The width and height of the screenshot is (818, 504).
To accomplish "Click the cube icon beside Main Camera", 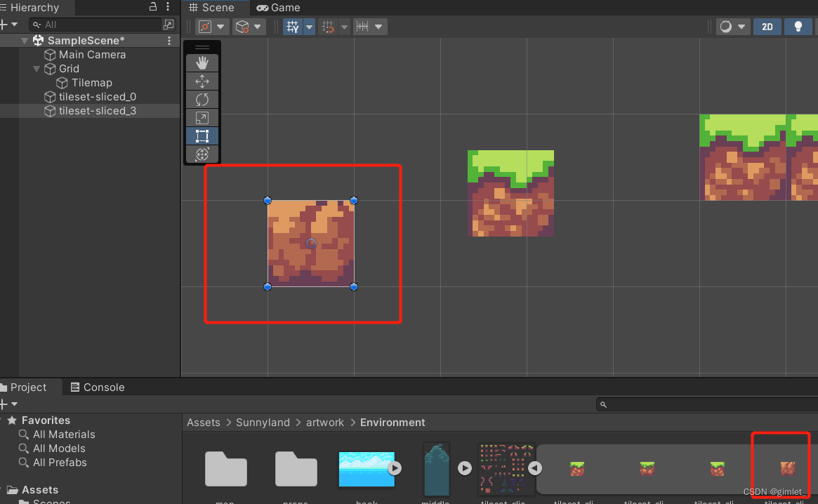I will (50, 55).
